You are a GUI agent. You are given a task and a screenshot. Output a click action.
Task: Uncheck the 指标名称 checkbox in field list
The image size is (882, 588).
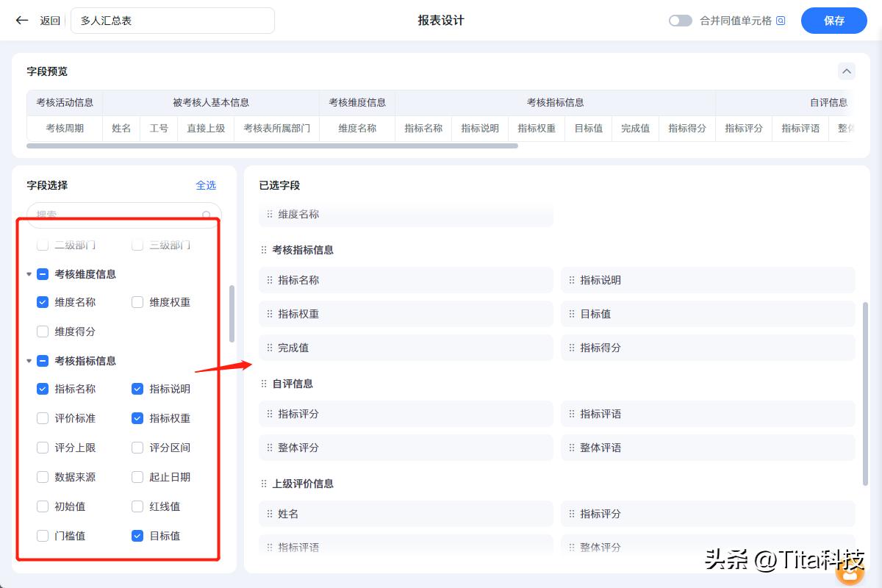point(43,389)
